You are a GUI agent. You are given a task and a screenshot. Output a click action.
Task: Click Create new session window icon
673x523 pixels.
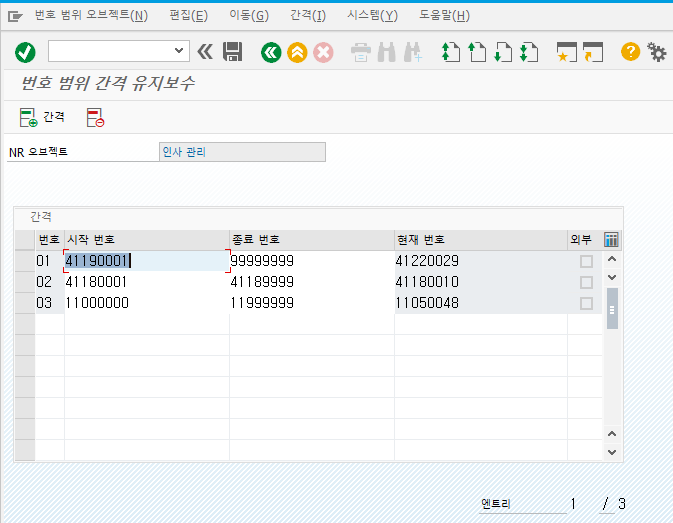pos(567,52)
